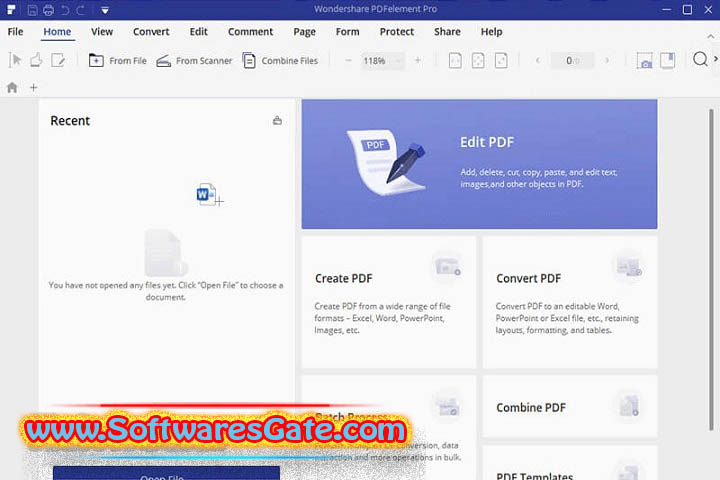Click the zoom out minus button
720x480 pixels.
coord(348,60)
